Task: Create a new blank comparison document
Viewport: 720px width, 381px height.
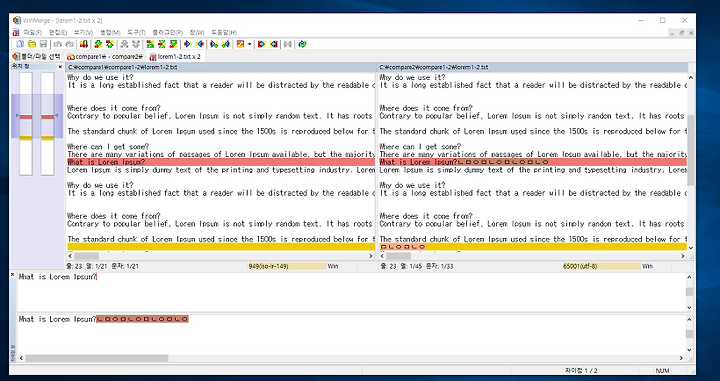Action: point(20,44)
